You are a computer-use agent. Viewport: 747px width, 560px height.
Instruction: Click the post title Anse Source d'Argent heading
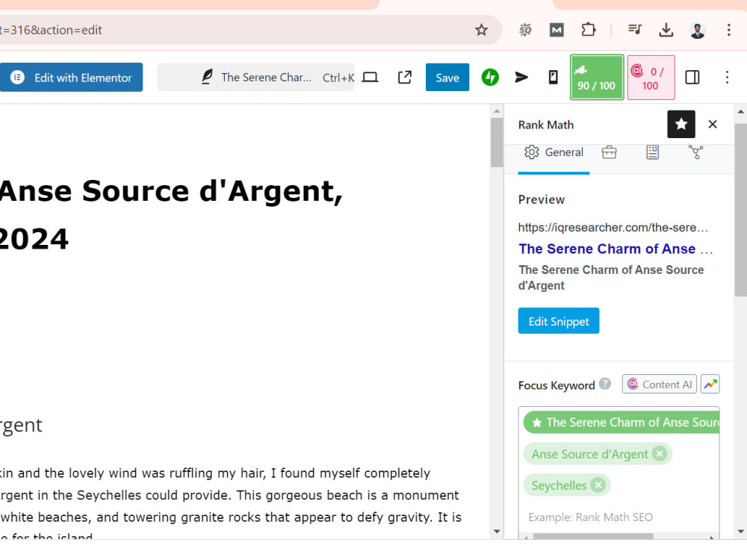tap(172, 215)
